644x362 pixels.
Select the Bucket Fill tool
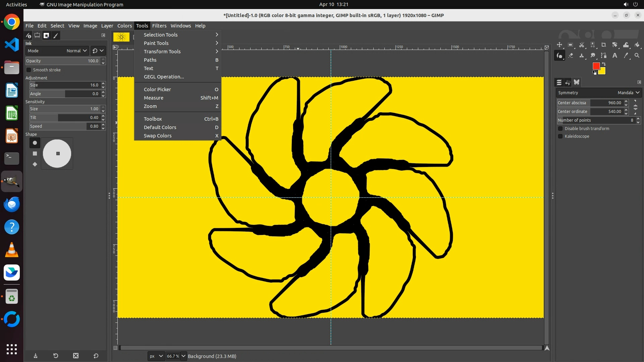[x=637, y=45]
